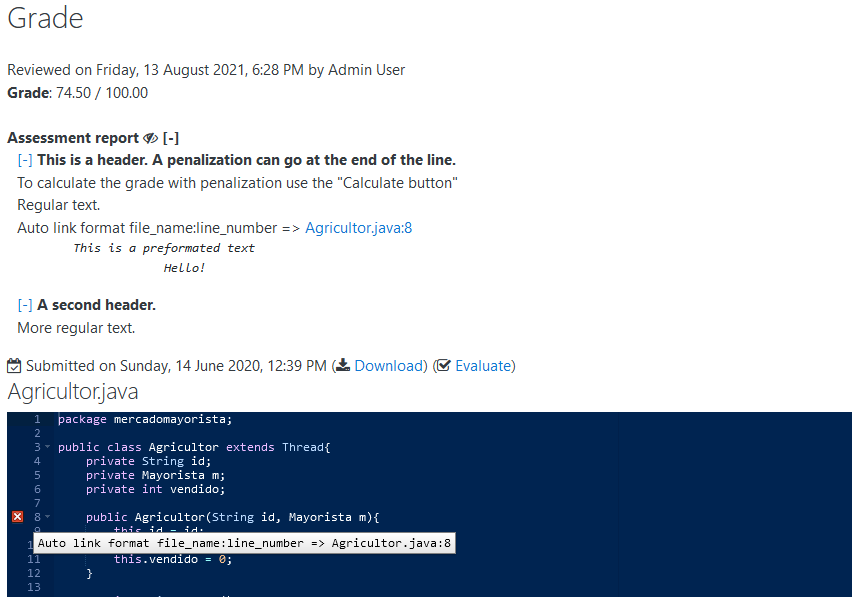Open the Agricultor.java:8 link in the report

pyautogui.click(x=358, y=228)
